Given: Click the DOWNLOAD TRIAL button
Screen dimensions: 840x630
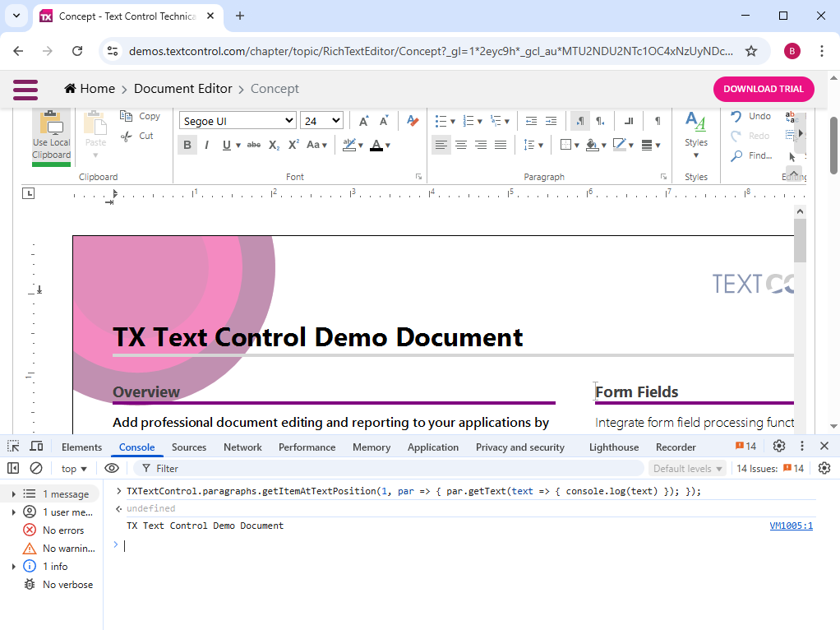Looking at the screenshot, I should [764, 89].
